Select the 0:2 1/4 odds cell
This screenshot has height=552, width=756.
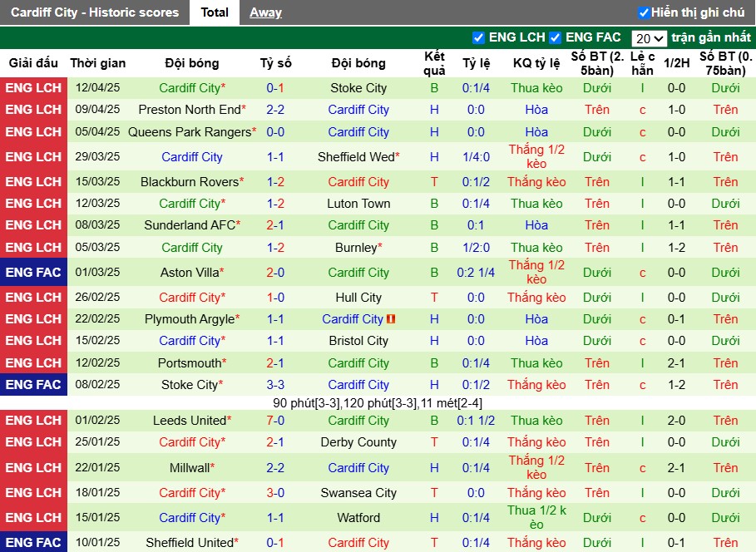(x=476, y=273)
